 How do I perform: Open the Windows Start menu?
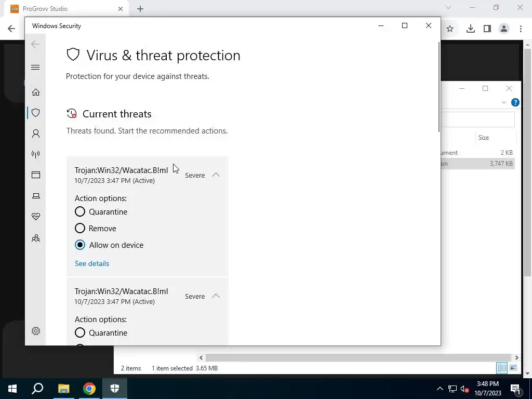[12, 389]
